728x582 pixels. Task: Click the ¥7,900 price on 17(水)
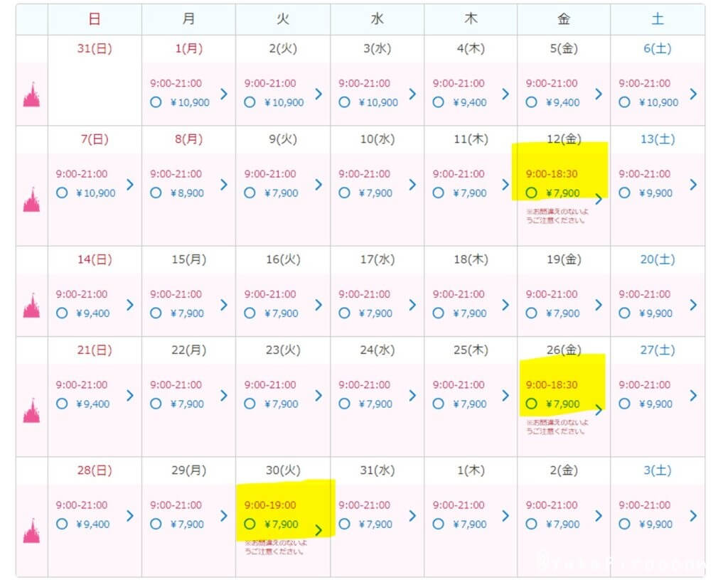point(374,313)
